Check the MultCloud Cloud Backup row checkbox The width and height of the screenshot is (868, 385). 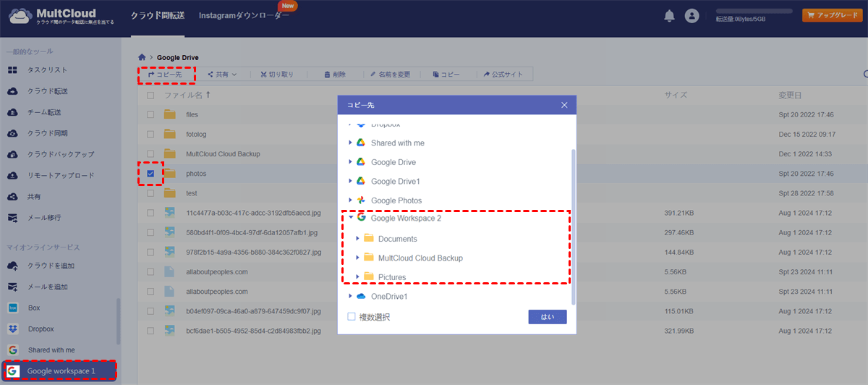(x=150, y=153)
